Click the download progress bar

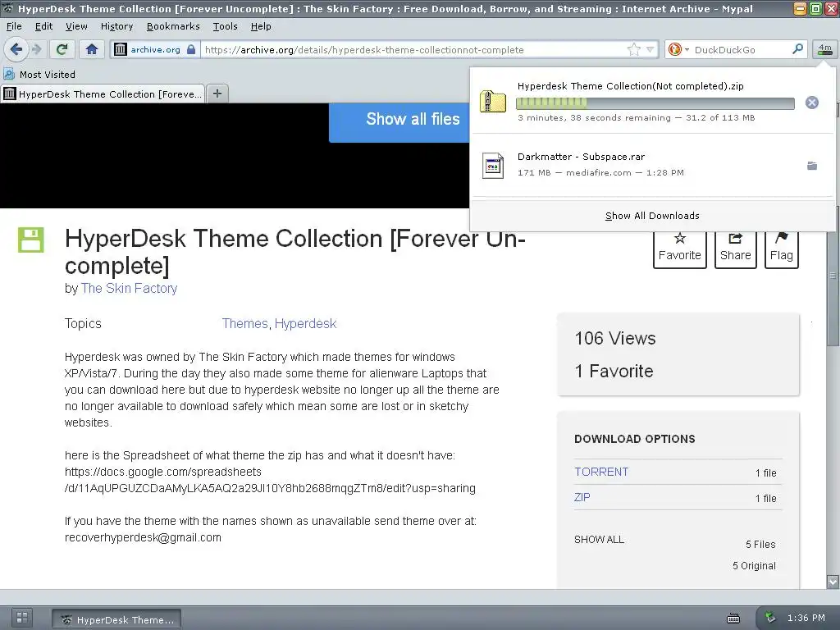pos(655,103)
